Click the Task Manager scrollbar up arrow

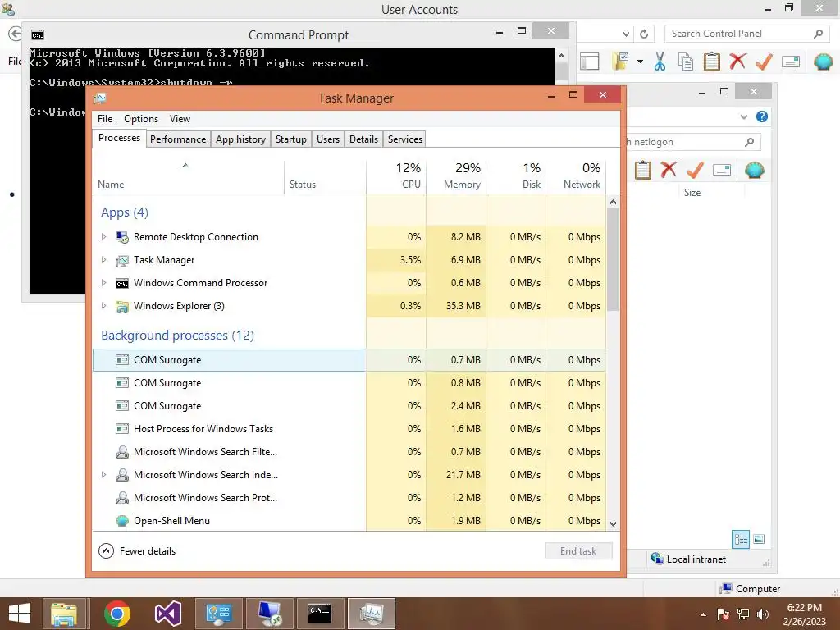pos(614,202)
